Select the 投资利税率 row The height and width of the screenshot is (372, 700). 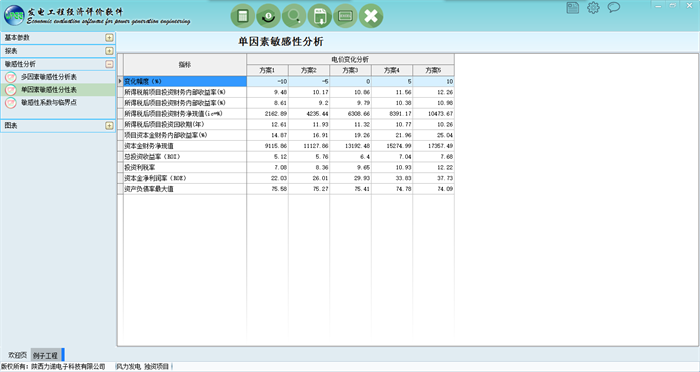tap(185, 167)
